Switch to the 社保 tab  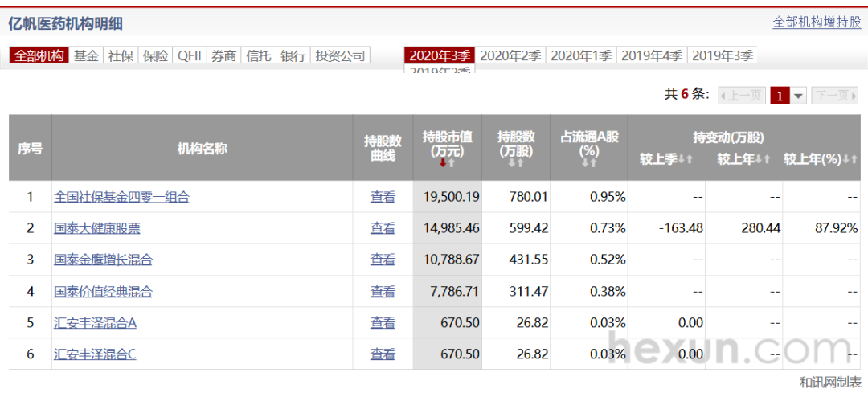click(120, 55)
